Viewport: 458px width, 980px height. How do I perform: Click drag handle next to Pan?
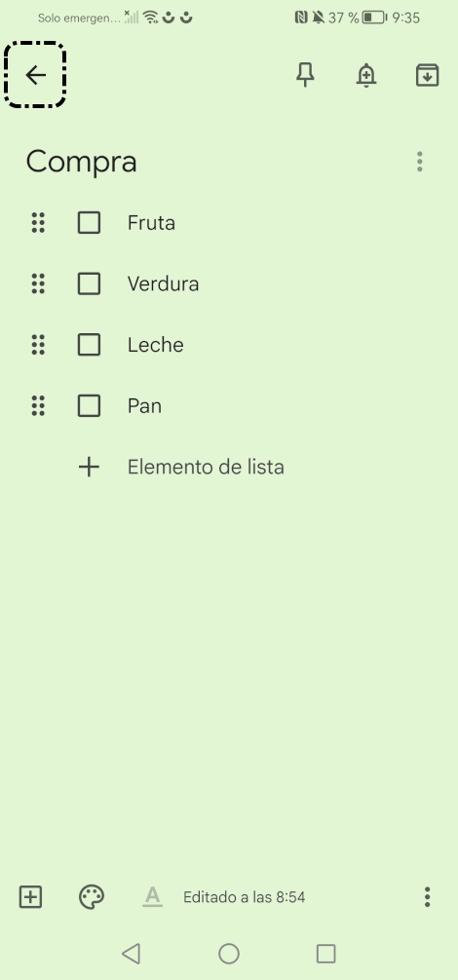coord(38,405)
